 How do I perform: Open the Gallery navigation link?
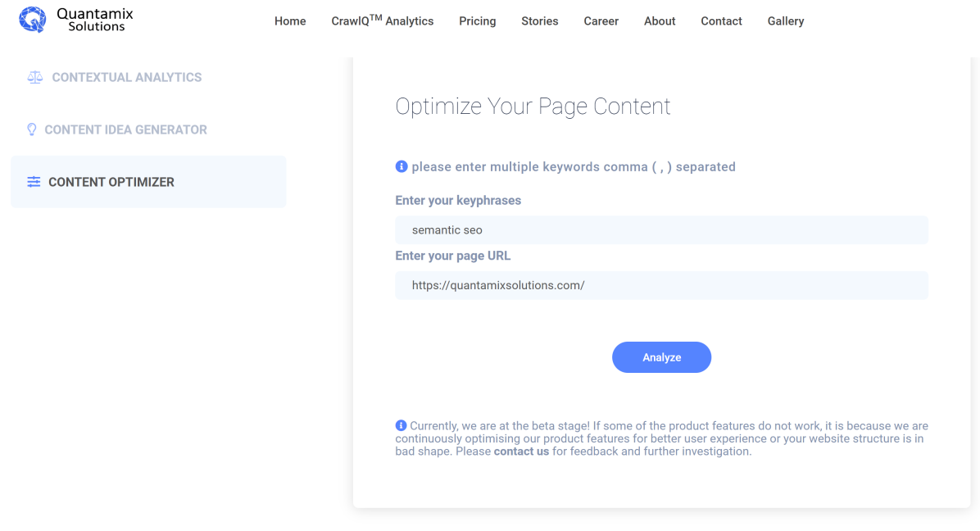point(786,21)
